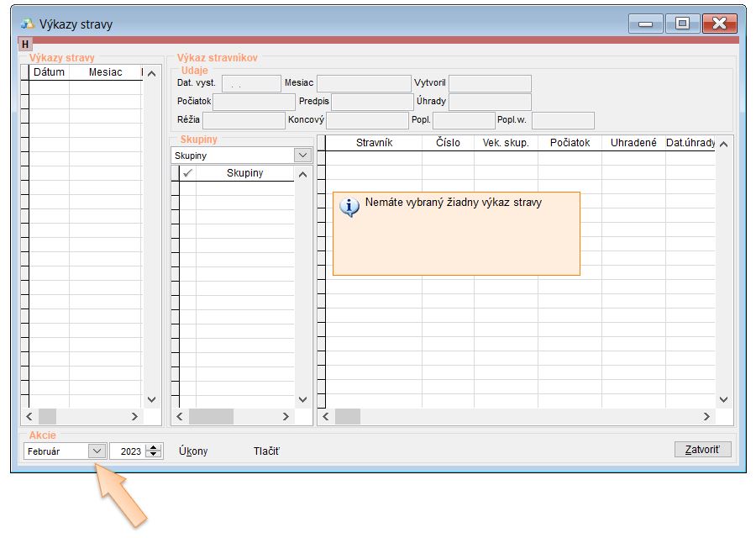Click the info icon in the message box
The image size is (756, 538).
tap(349, 207)
